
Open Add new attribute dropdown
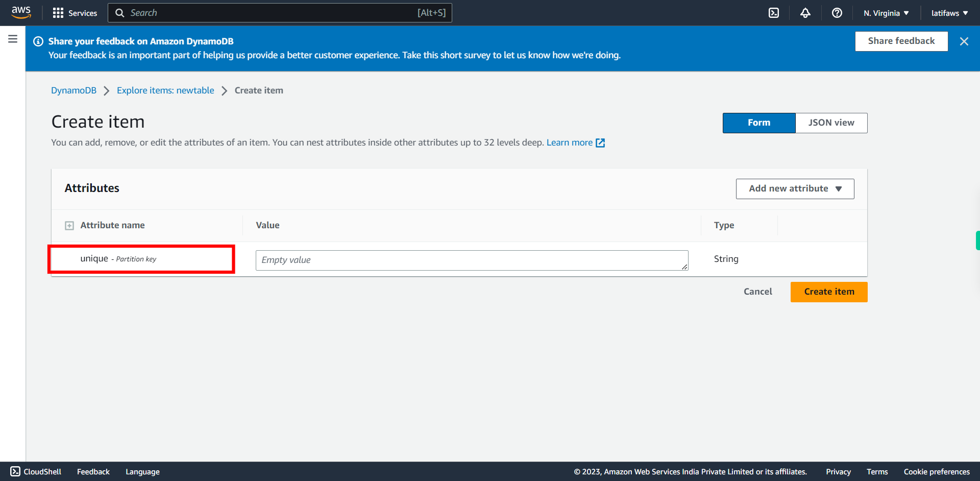(x=795, y=188)
